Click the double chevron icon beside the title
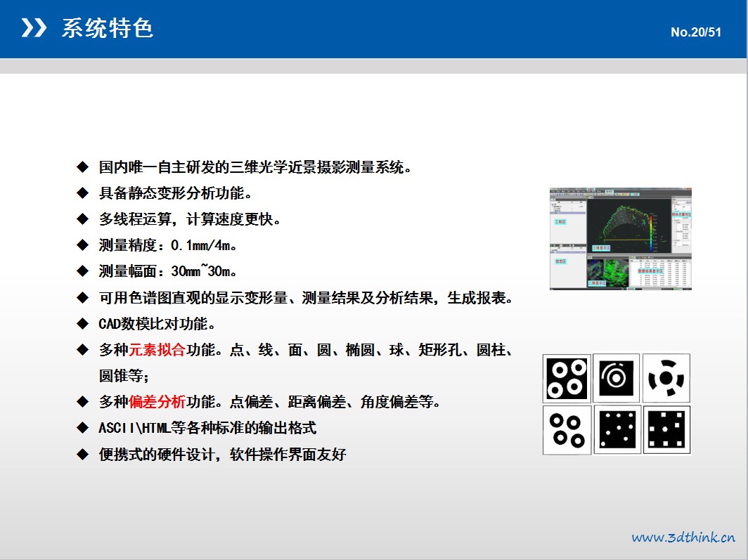 (x=34, y=28)
